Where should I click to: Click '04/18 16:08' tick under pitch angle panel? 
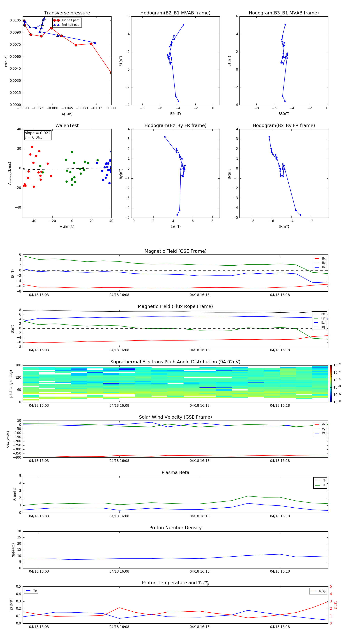coord(119,406)
